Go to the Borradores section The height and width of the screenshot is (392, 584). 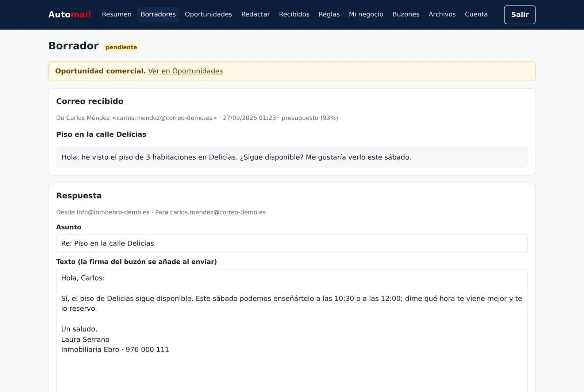(158, 15)
